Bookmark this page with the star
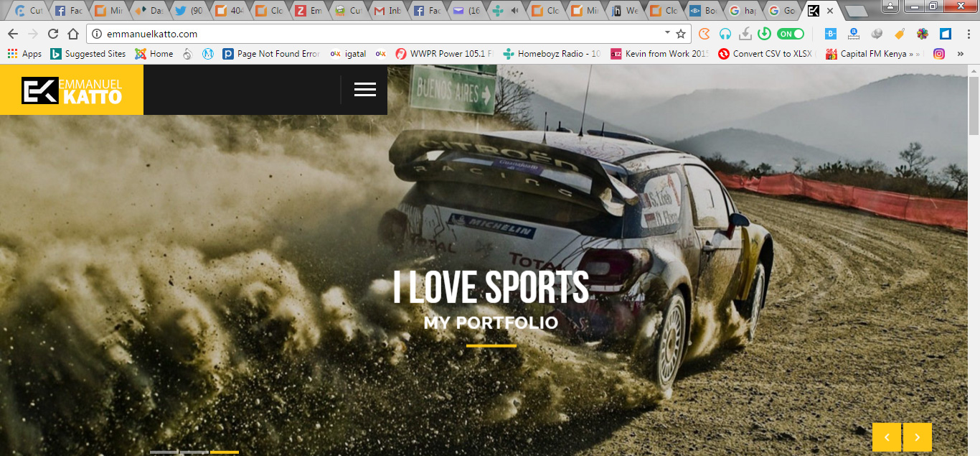This screenshot has width=980, height=456. coord(681,34)
